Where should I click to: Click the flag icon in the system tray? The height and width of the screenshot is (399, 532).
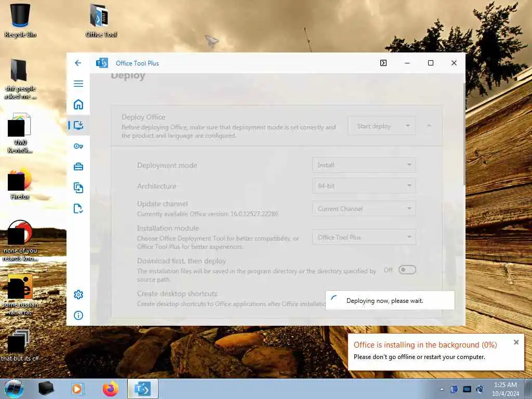tap(454, 389)
